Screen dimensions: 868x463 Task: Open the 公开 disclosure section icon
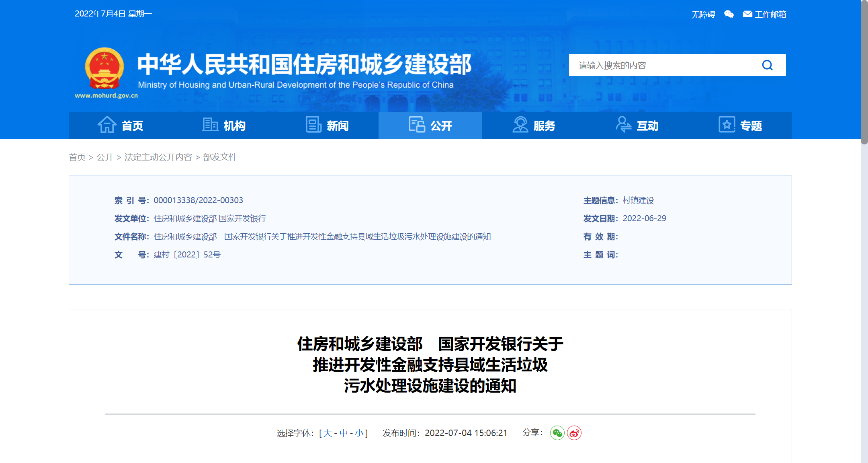417,125
